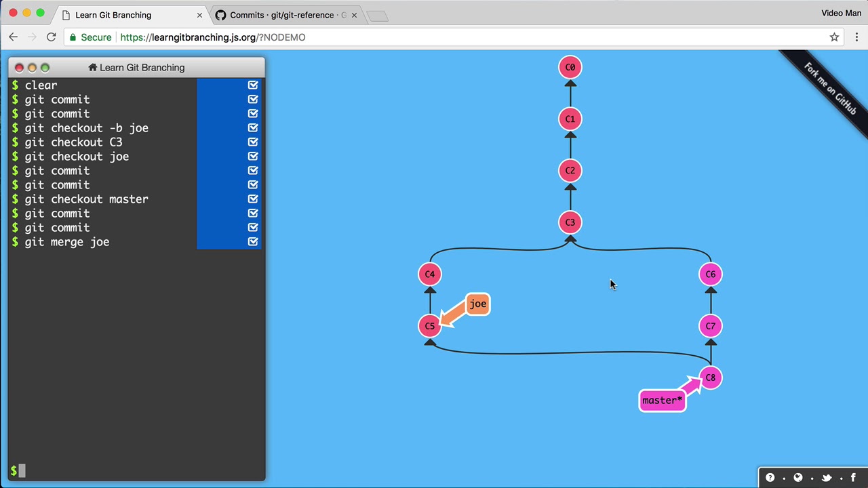Select commit node C7
Screen dimensions: 868x488
[711, 325]
